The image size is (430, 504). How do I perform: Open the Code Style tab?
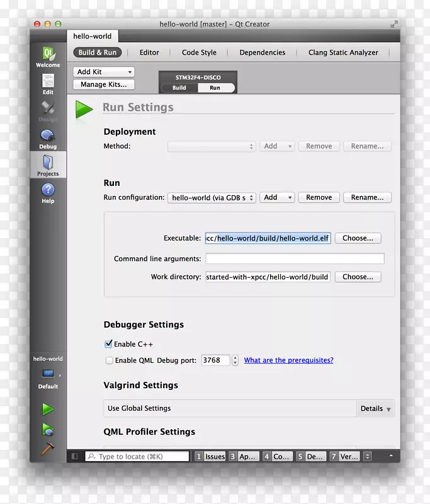click(199, 53)
